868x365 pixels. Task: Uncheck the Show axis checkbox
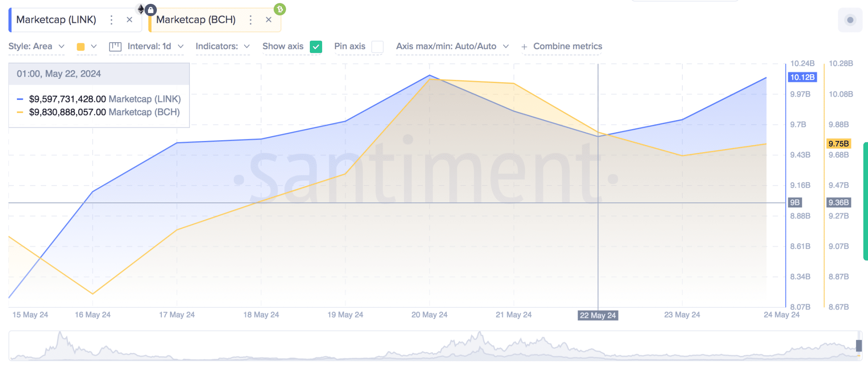click(x=316, y=47)
